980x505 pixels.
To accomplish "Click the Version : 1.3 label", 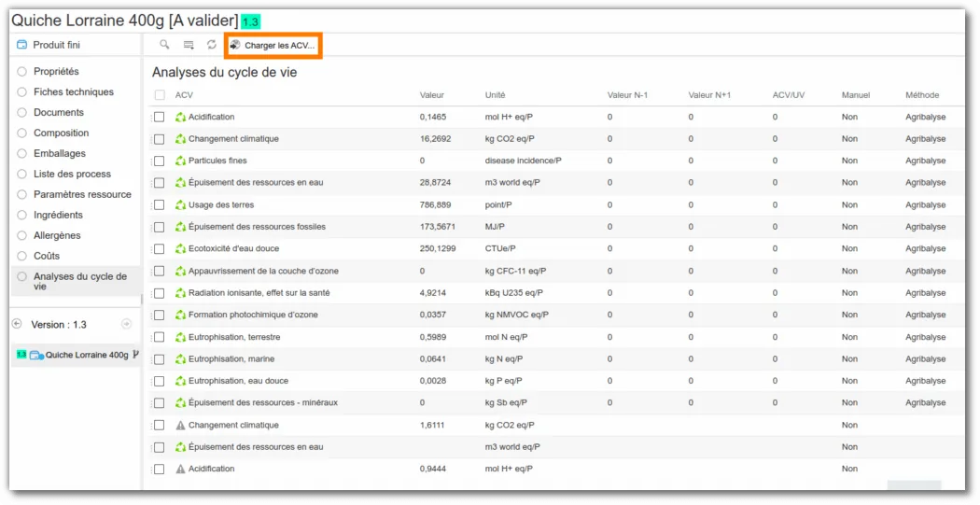I will (59, 324).
